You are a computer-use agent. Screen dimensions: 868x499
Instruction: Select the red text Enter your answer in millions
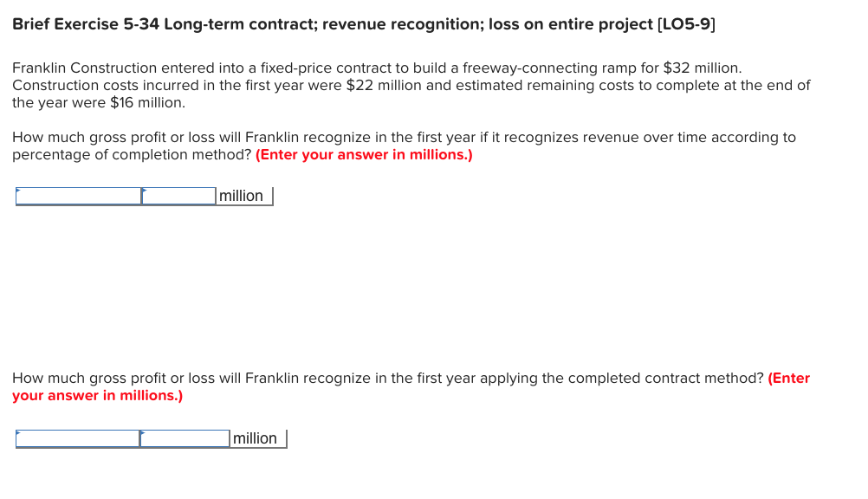(x=363, y=154)
